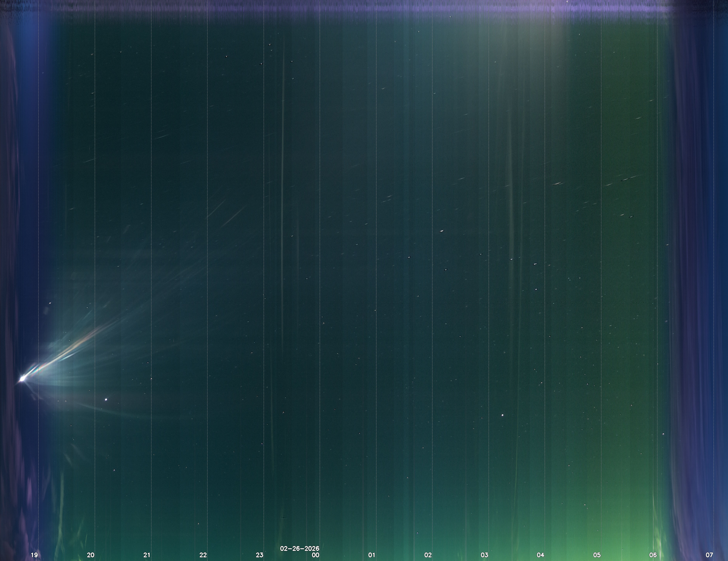Click the 19 hour time label
The height and width of the screenshot is (561, 728).
(x=34, y=555)
